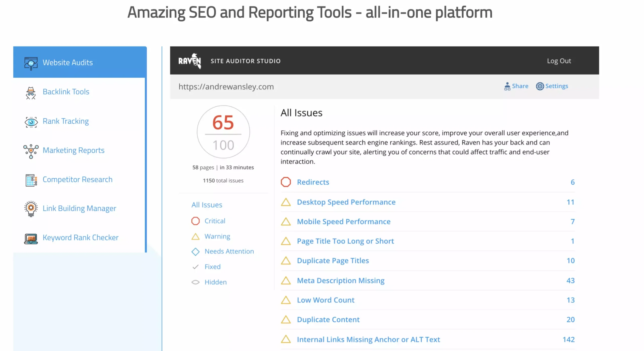The image size is (644, 351).
Task: Click the score circle progress indicator
Action: pos(223,131)
